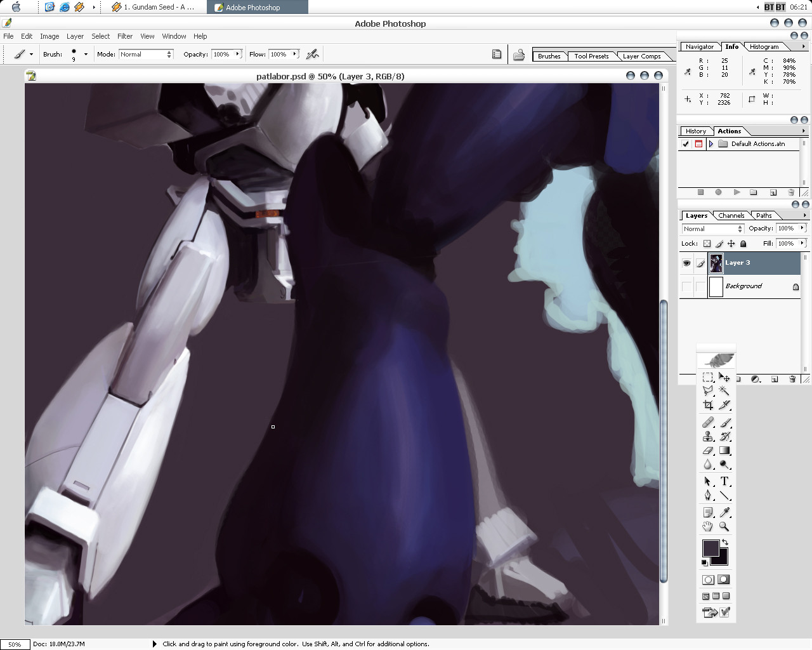The width and height of the screenshot is (812, 650).
Task: Reset default foreground and background colors
Action: 705,563
